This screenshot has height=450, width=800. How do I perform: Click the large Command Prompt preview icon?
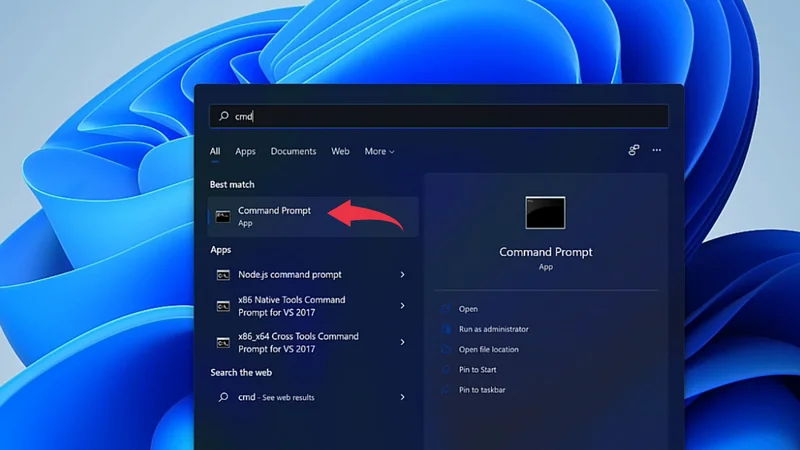point(545,212)
